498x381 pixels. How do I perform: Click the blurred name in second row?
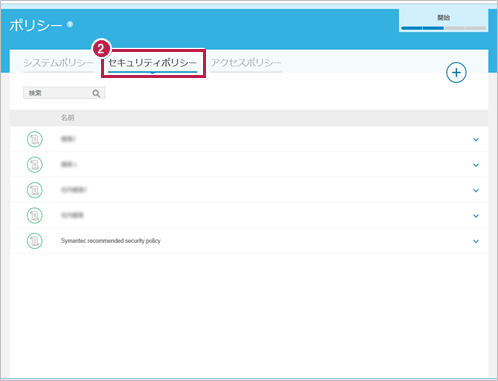click(69, 164)
